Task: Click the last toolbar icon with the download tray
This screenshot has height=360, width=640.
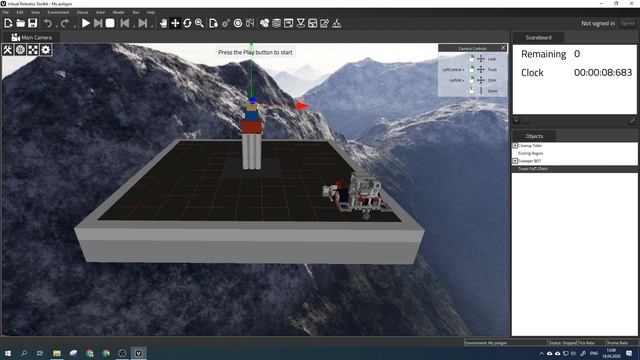Action: click(x=337, y=23)
